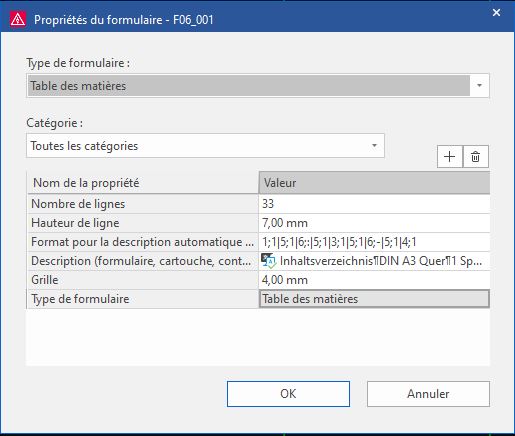The width and height of the screenshot is (515, 436).
Task: Select the Format pour la description automatique value
Action: 374,242
